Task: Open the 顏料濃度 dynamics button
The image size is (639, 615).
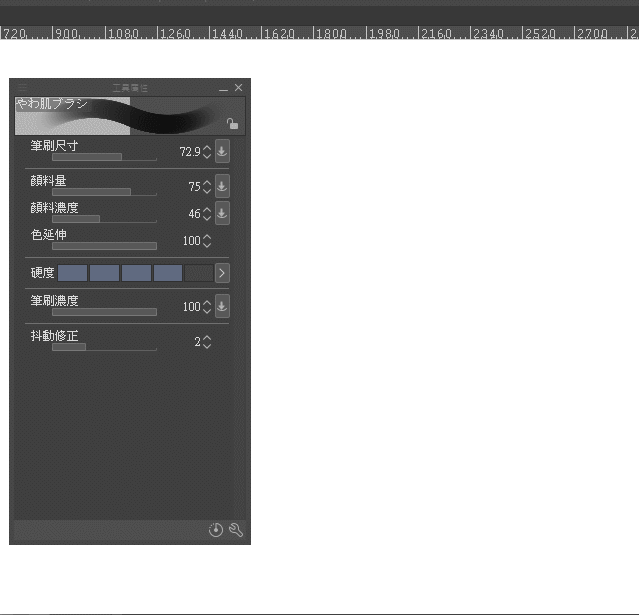Action: pos(222,213)
